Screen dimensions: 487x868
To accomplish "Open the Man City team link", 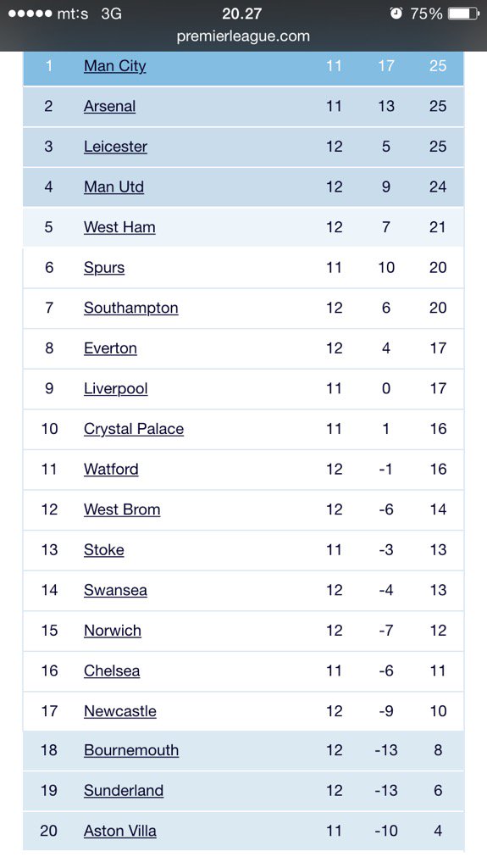I will tap(115, 66).
